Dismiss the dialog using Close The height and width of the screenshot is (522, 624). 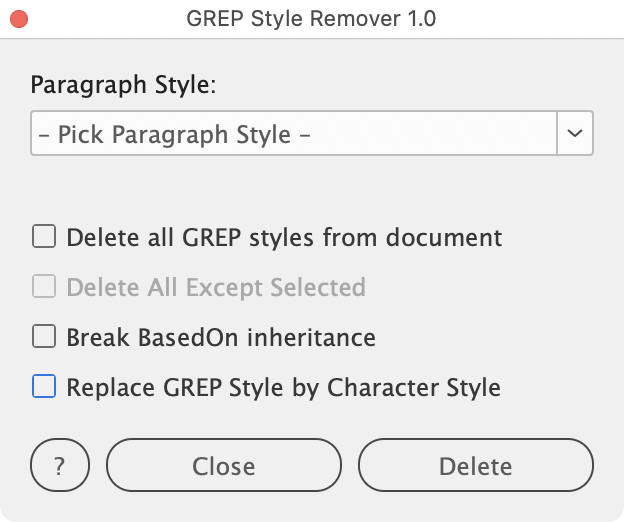click(x=224, y=466)
